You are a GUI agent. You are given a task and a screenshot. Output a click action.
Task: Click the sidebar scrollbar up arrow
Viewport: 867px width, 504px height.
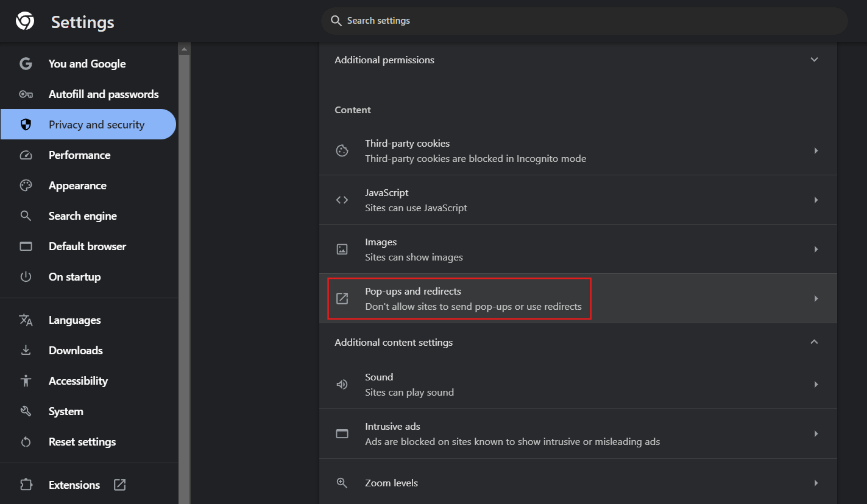pos(184,49)
